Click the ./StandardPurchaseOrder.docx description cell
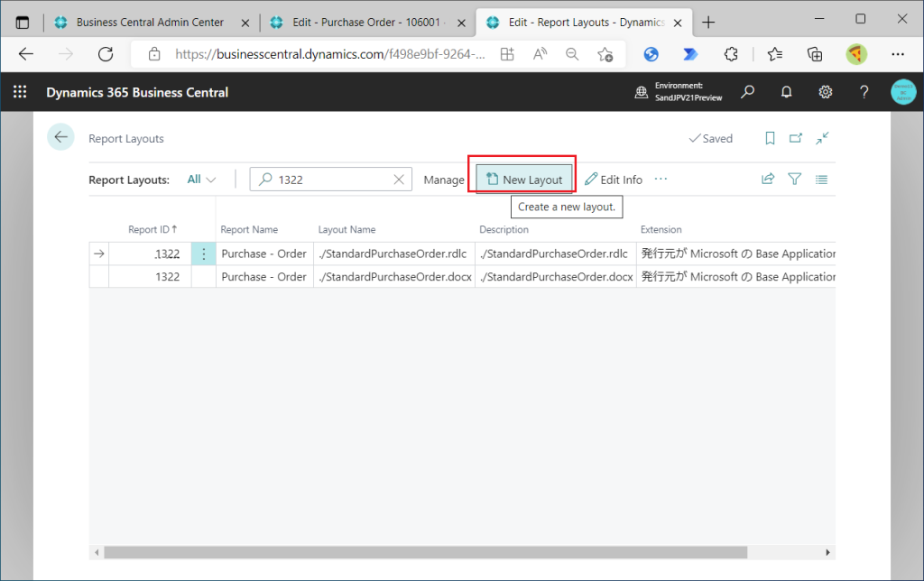This screenshot has width=924, height=581. (556, 276)
